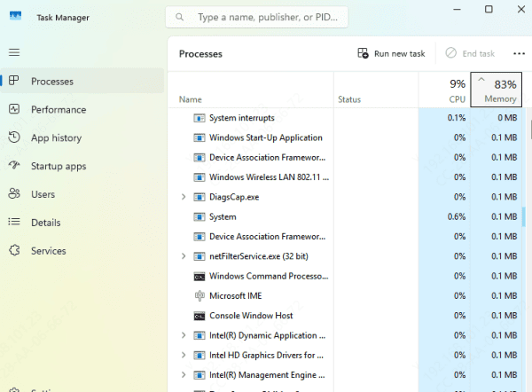Maximize the Task Manager window
The width and height of the screenshot is (532, 392).
489,9
